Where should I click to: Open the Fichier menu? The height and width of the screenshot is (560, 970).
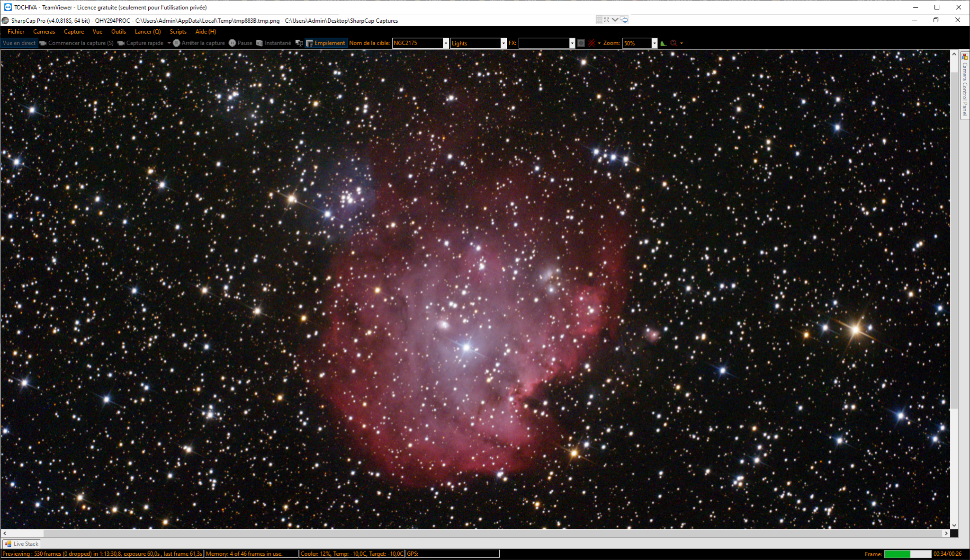pos(16,32)
